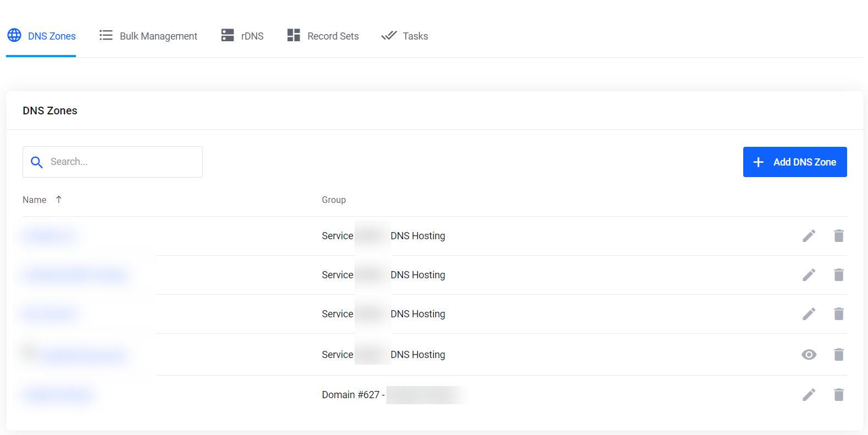Edit the Domain #627 zone
The height and width of the screenshot is (435, 868).
[x=809, y=395]
